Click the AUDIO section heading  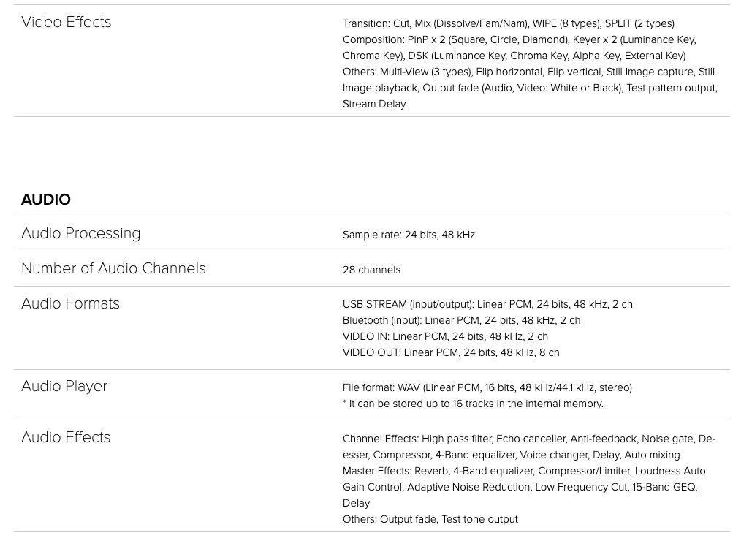tap(46, 199)
